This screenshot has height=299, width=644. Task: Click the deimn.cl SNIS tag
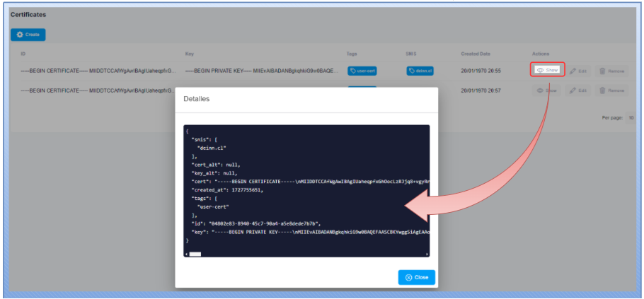coord(420,71)
